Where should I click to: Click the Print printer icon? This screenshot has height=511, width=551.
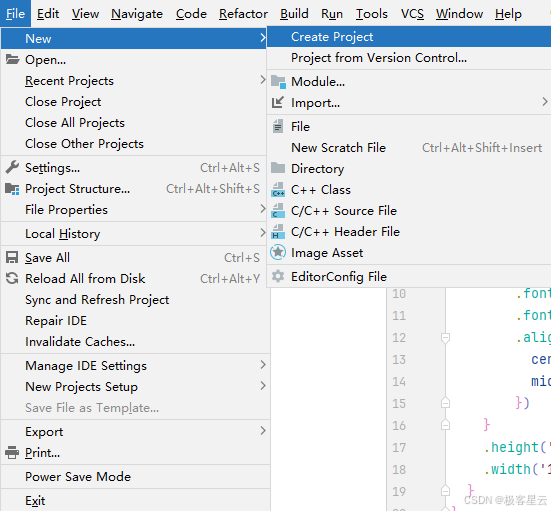pyautogui.click(x=12, y=452)
